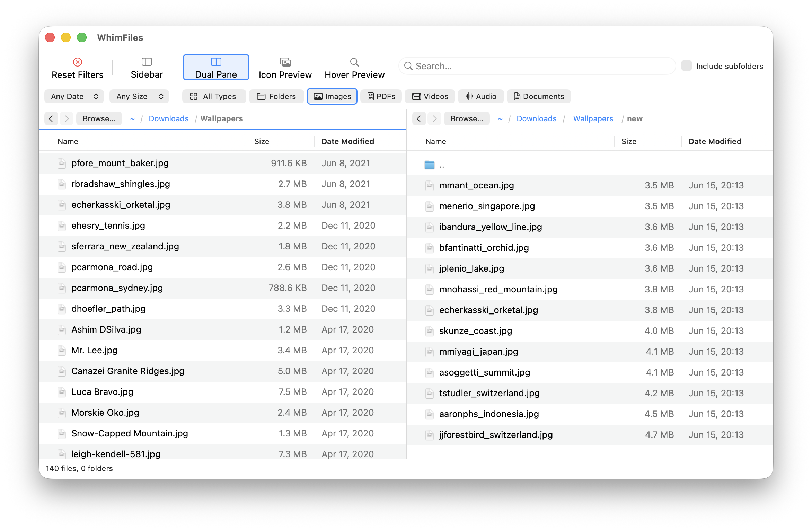The width and height of the screenshot is (812, 530).
Task: Open Wallpapers in right pane breadcrumb
Action: [x=593, y=118]
